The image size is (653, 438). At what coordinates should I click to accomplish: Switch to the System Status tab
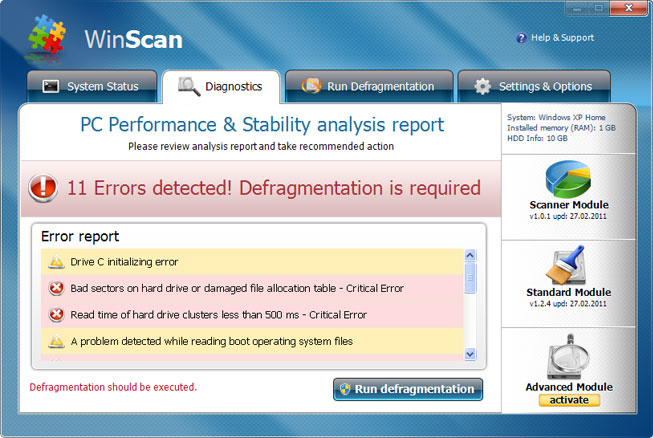click(92, 86)
